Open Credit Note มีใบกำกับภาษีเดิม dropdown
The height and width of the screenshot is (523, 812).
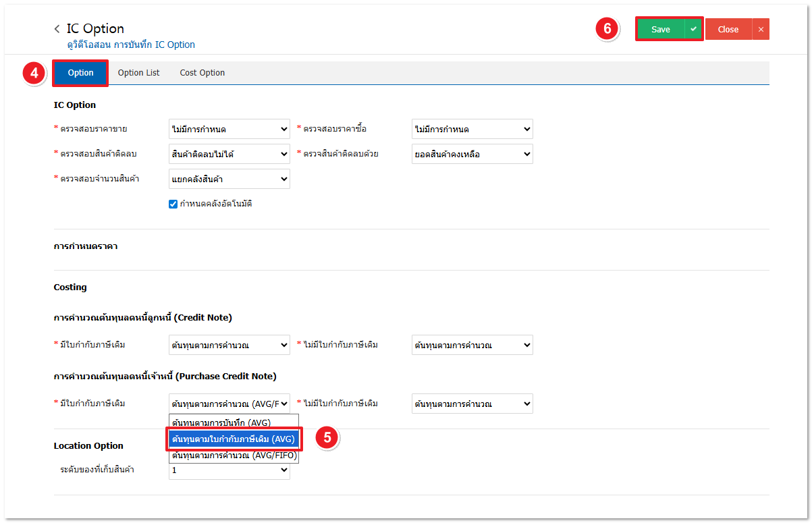click(x=229, y=345)
